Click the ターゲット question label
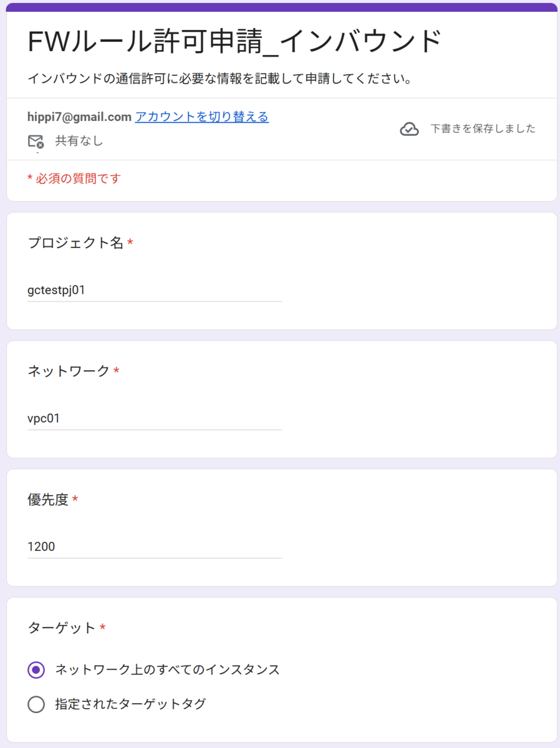 coord(62,628)
